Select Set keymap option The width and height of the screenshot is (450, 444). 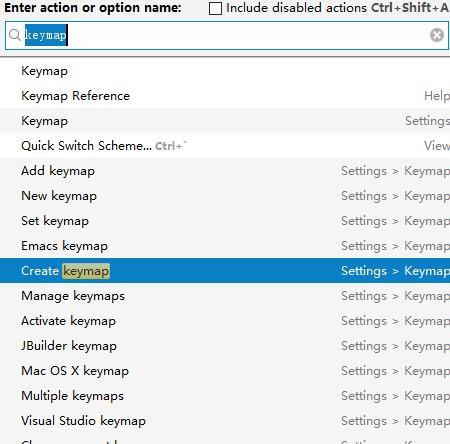point(225,221)
